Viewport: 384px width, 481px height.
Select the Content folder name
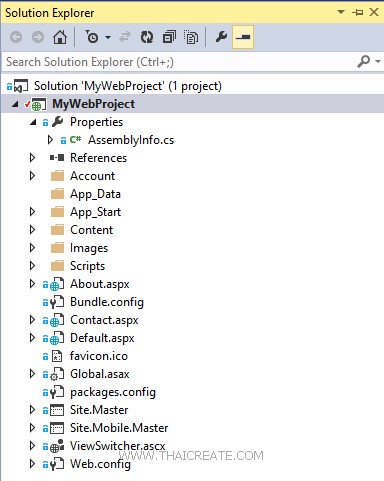(x=91, y=230)
